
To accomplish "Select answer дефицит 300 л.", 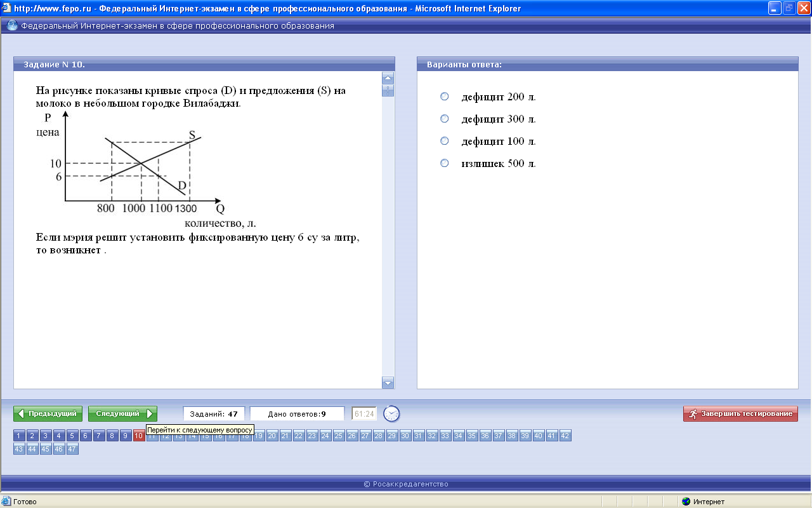I will (x=445, y=119).
